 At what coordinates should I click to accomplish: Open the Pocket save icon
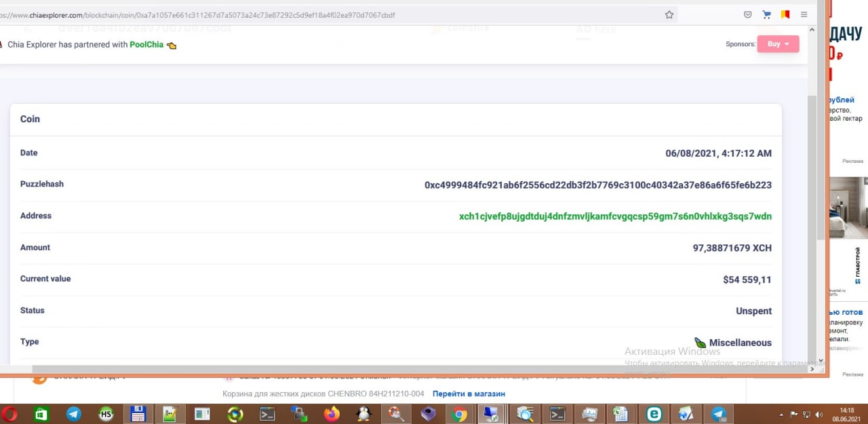[748, 14]
